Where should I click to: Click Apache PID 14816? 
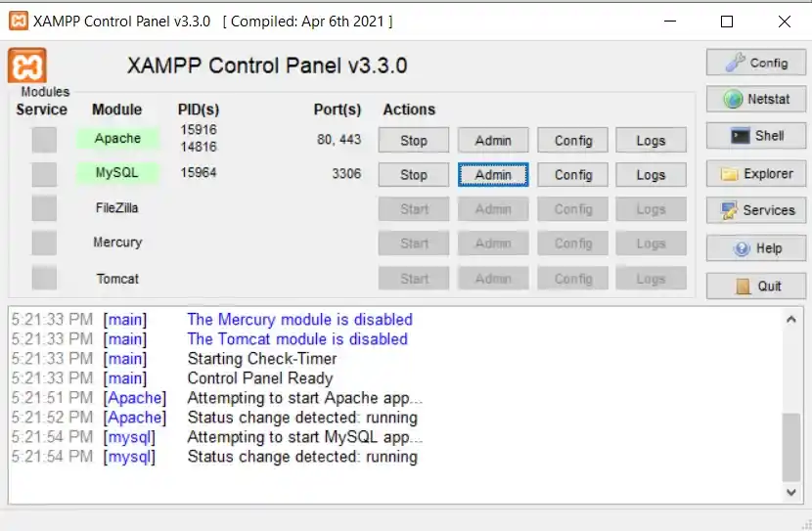coord(199,147)
